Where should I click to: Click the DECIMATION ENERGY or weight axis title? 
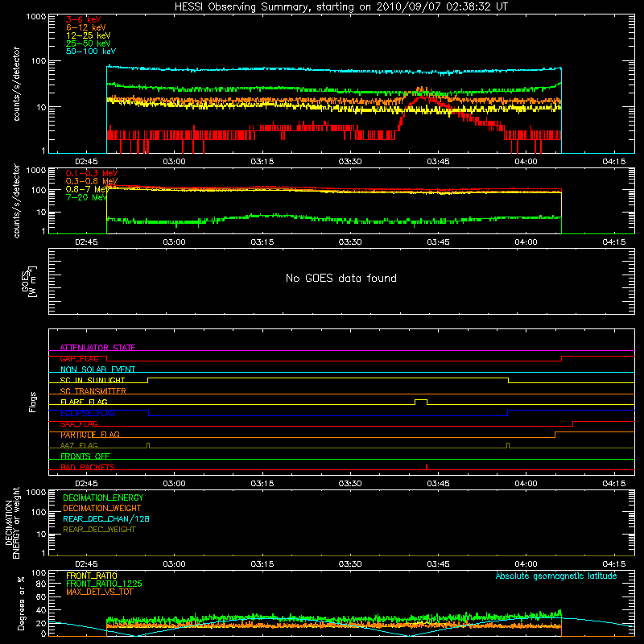pos(12,522)
